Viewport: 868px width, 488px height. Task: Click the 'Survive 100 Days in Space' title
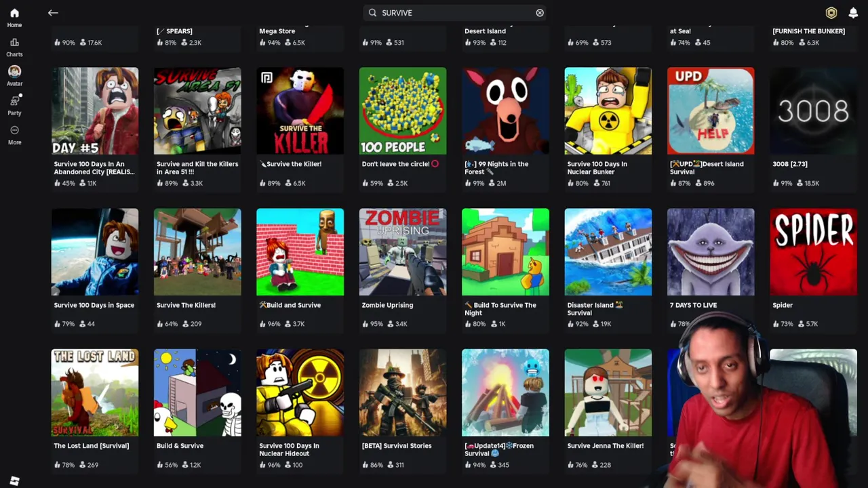tap(94, 305)
